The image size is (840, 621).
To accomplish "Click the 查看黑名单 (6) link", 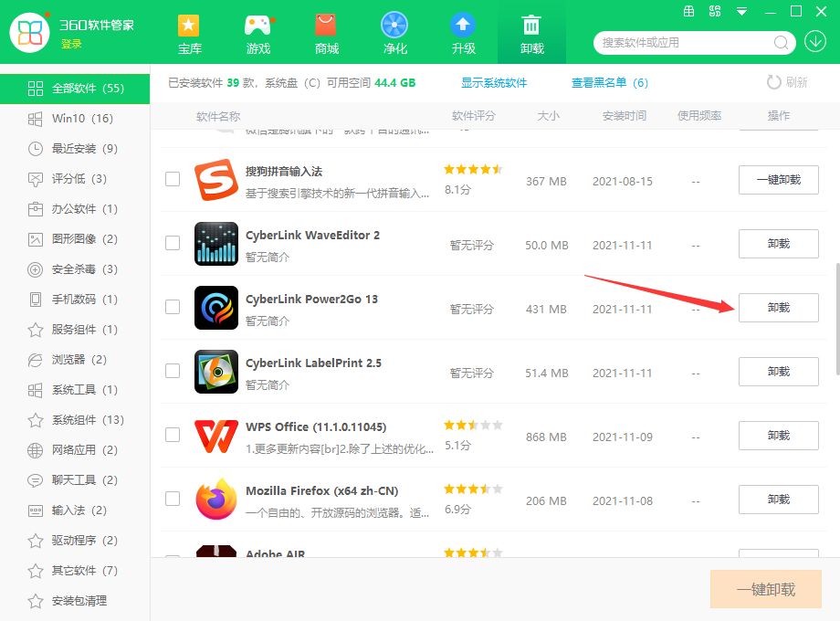I will coord(610,82).
